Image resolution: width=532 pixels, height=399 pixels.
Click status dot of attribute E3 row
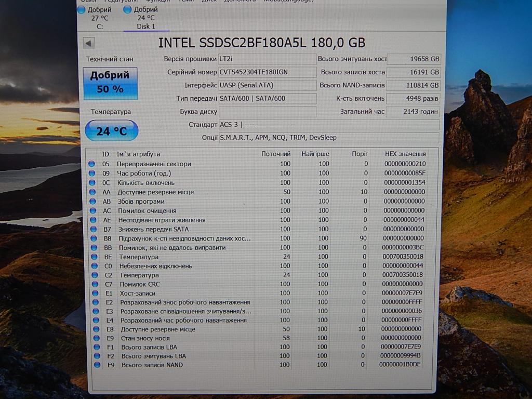click(x=96, y=311)
